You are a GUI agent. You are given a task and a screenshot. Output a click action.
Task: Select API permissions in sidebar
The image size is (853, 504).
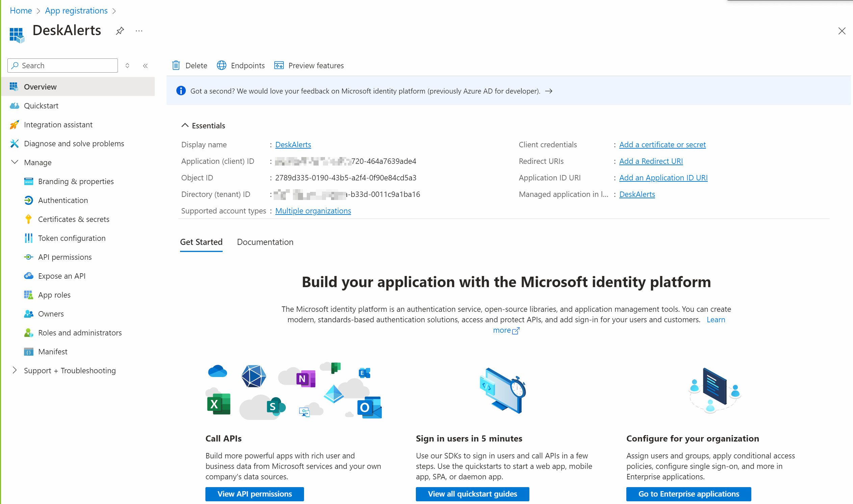click(65, 257)
